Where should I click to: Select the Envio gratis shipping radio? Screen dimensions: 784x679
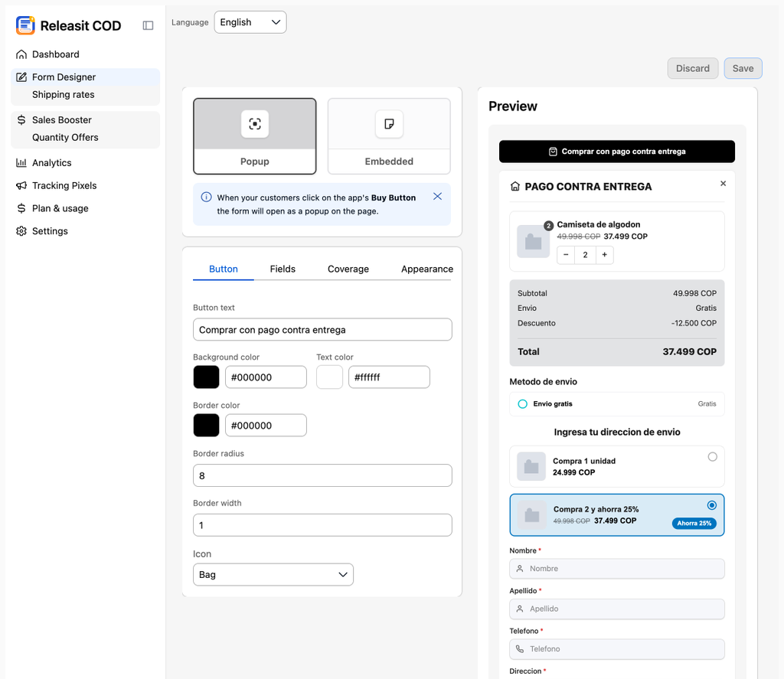pos(522,404)
